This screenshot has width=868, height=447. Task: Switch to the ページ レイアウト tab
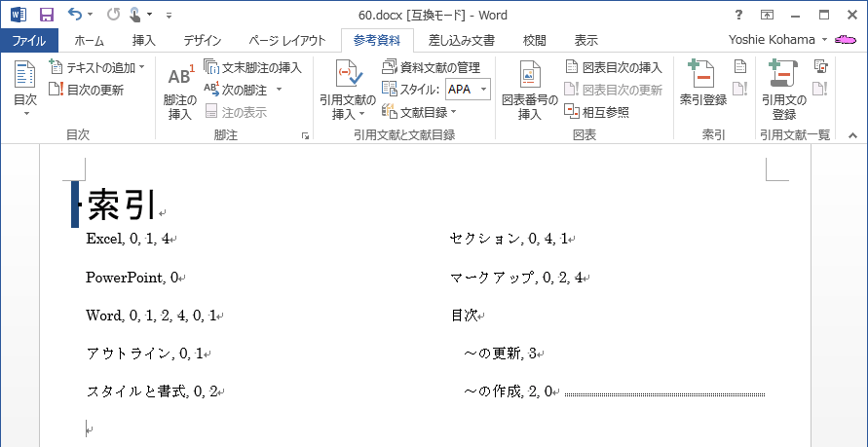tap(286, 40)
